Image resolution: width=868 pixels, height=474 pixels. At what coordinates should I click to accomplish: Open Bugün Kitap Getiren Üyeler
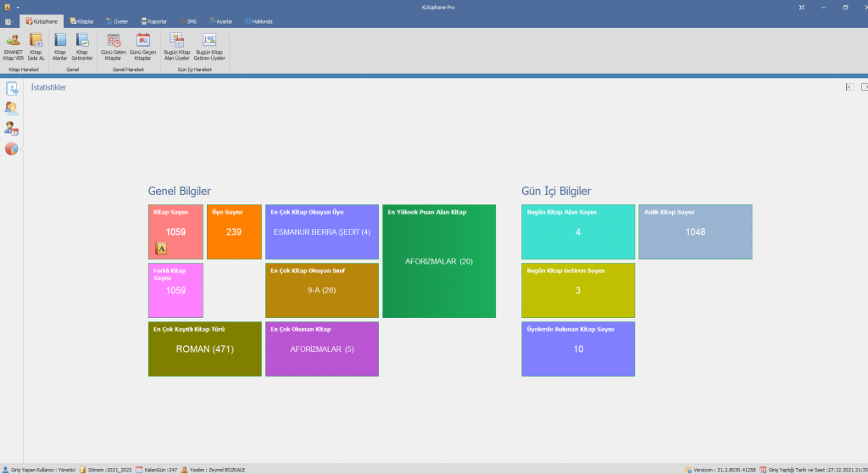(x=209, y=47)
